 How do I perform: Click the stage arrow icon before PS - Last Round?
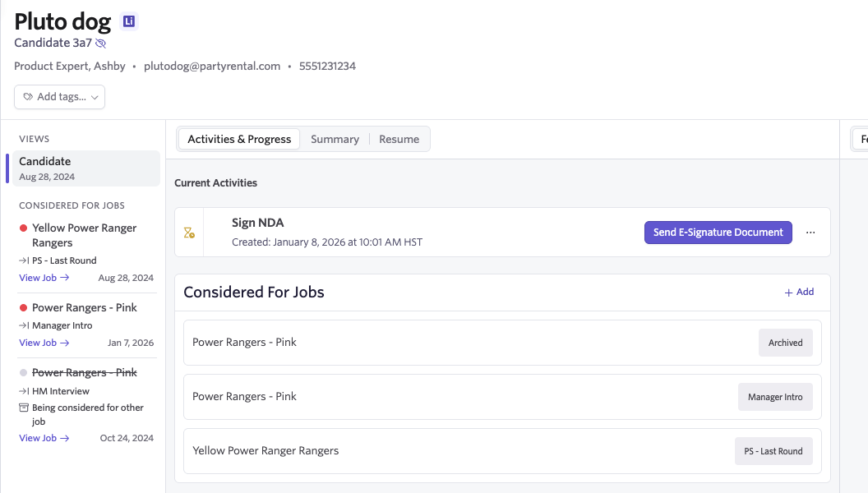[24, 260]
